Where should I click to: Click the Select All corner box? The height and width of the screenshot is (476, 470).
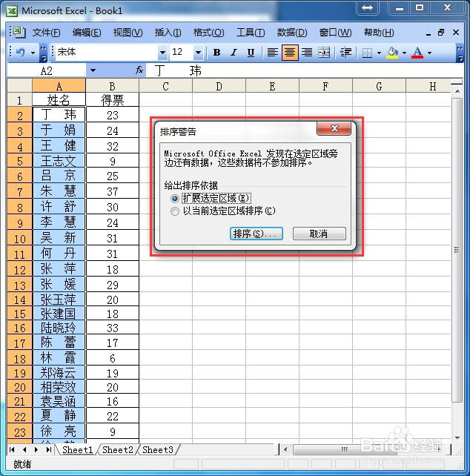click(x=20, y=85)
